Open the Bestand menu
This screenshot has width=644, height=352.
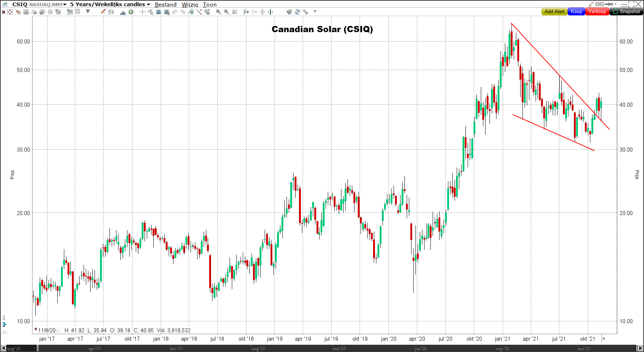click(165, 5)
